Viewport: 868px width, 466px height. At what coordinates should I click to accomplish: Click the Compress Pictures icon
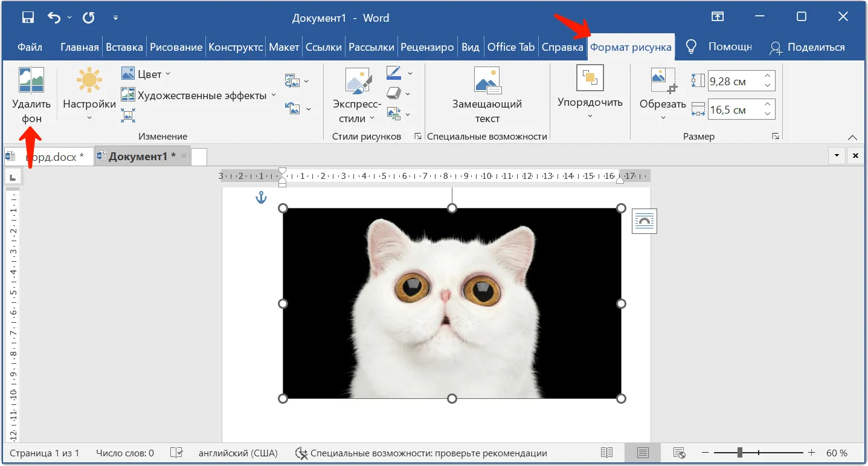pyautogui.click(x=128, y=115)
